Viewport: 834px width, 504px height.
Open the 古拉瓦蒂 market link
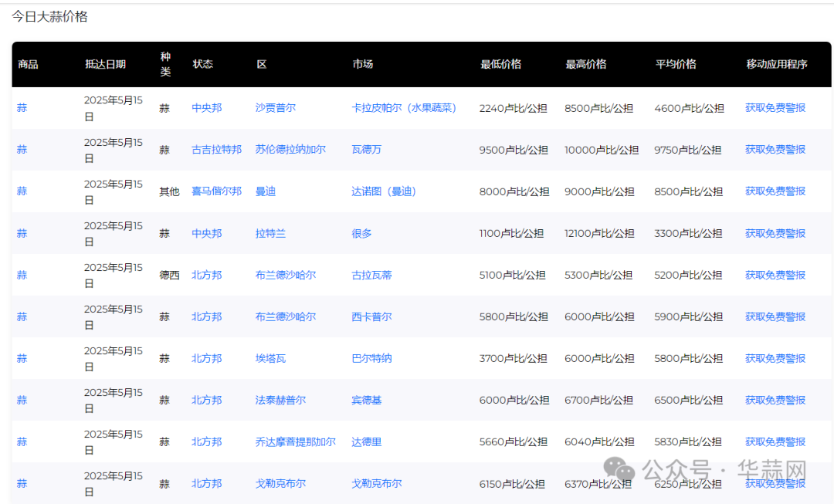pos(371,275)
